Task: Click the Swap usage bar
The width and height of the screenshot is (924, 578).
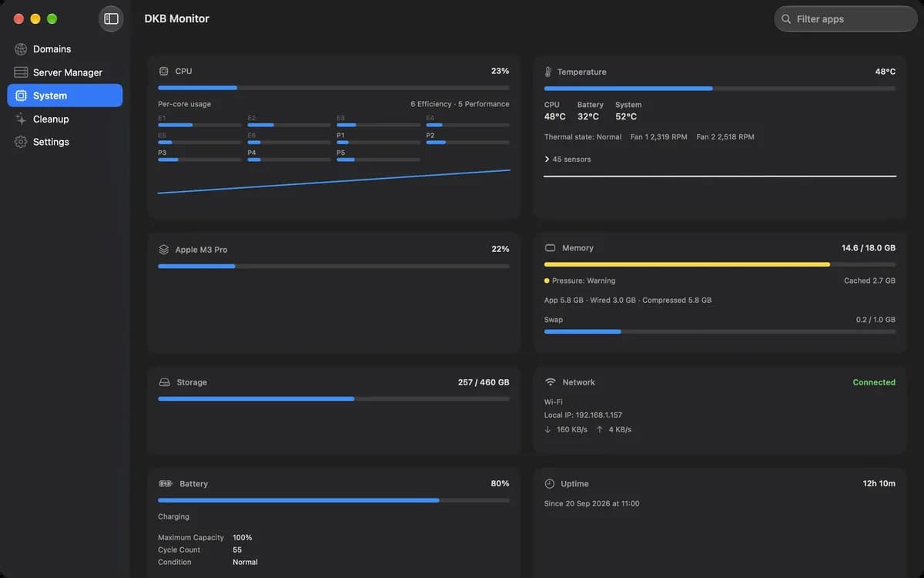Action: [x=720, y=331]
